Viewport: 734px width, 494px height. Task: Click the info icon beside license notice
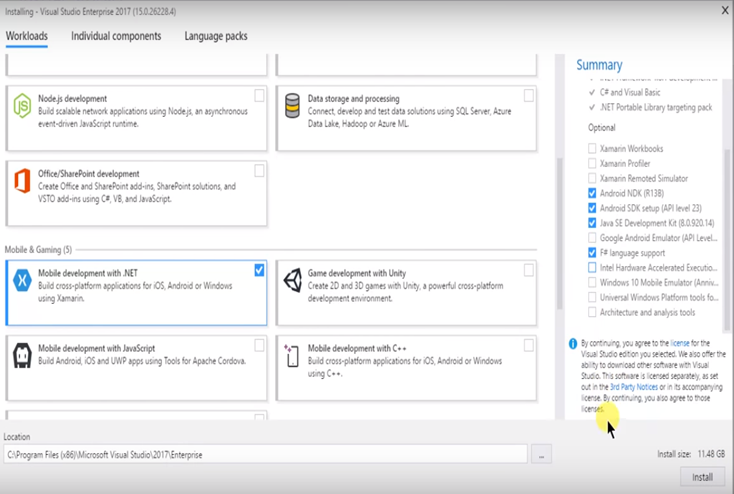point(573,344)
